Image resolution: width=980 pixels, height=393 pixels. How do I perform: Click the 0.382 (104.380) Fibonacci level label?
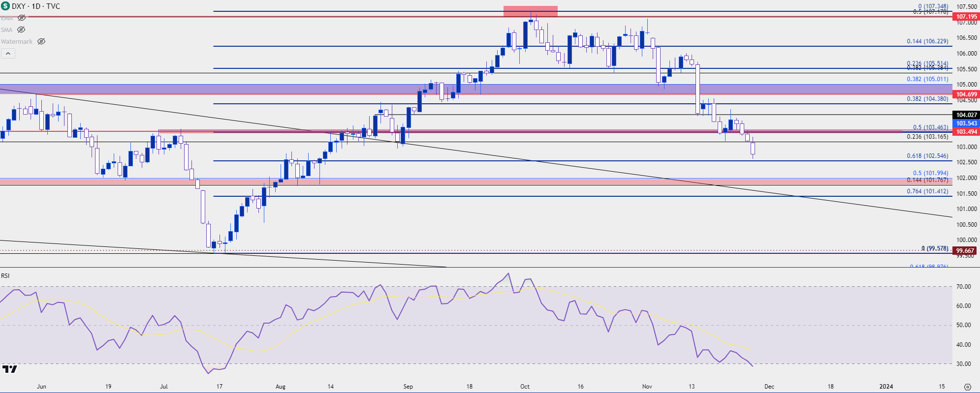927,99
